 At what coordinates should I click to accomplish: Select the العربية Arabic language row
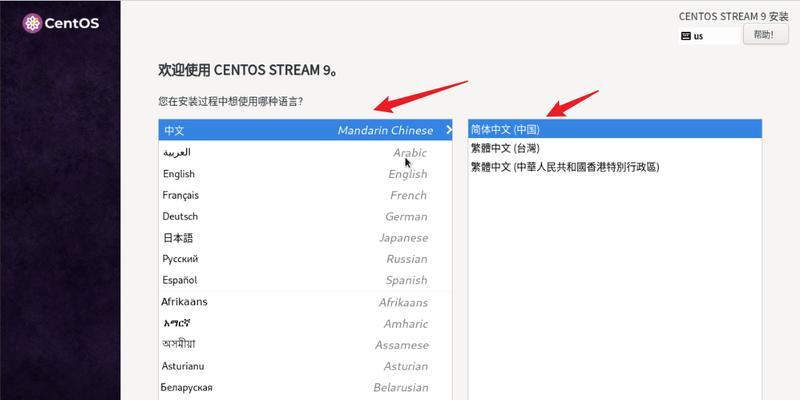[305, 152]
